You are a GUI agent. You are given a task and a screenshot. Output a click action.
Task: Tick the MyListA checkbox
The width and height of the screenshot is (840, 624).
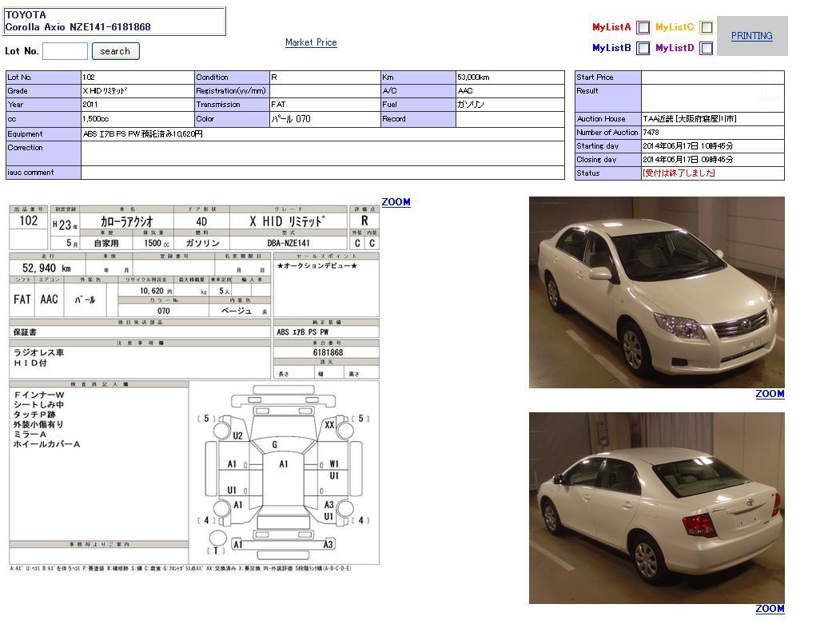tap(643, 28)
